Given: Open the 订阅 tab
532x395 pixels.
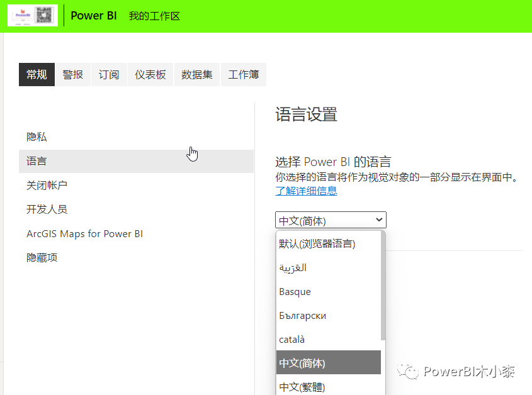Looking at the screenshot, I should coord(109,75).
